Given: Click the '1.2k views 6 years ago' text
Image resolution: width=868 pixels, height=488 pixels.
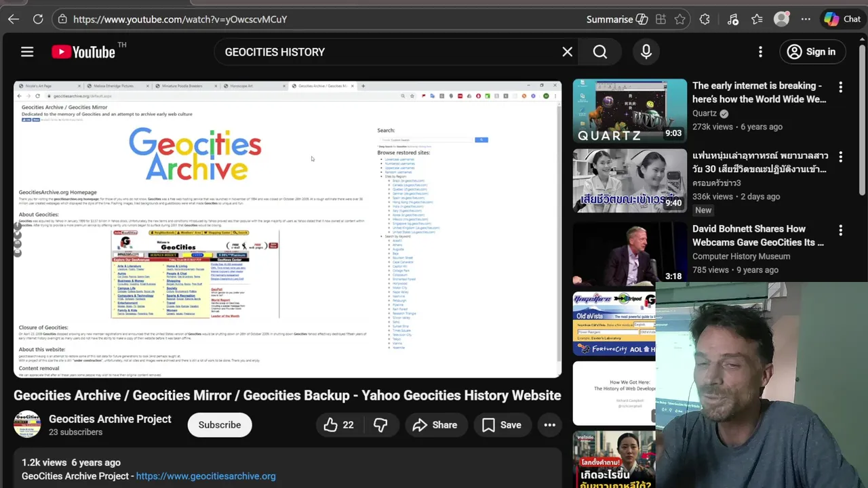Looking at the screenshot, I should coord(71,462).
